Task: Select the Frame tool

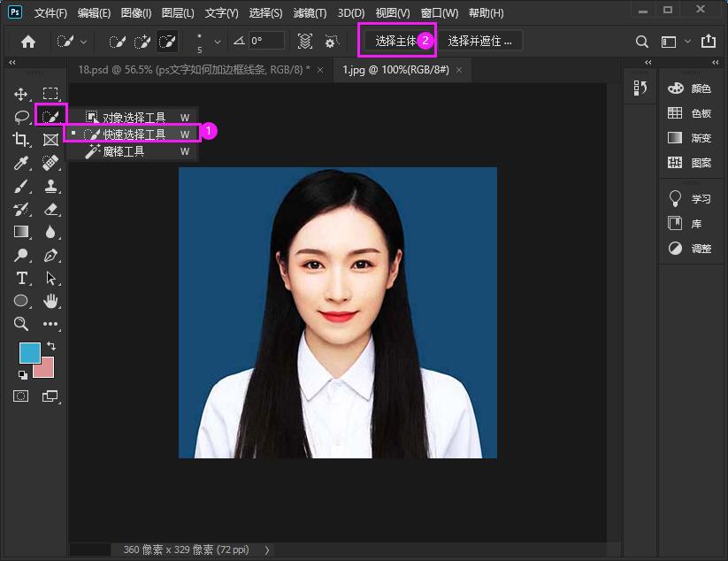Action: (50, 139)
